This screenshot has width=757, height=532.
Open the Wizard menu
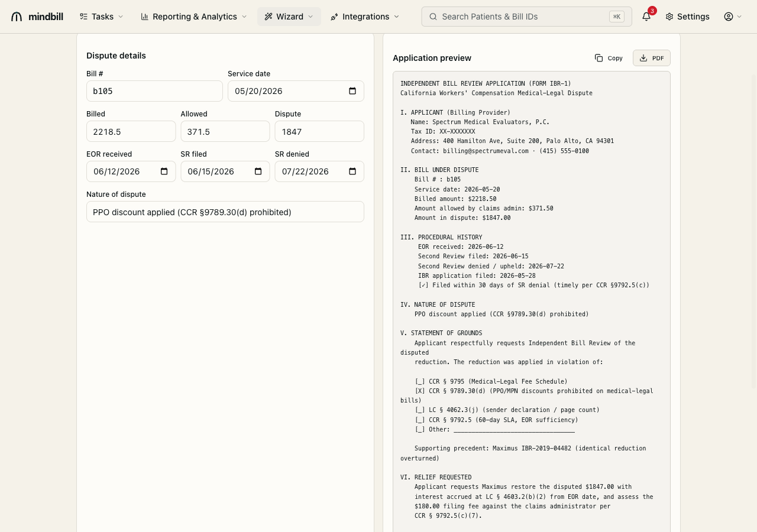pos(289,17)
